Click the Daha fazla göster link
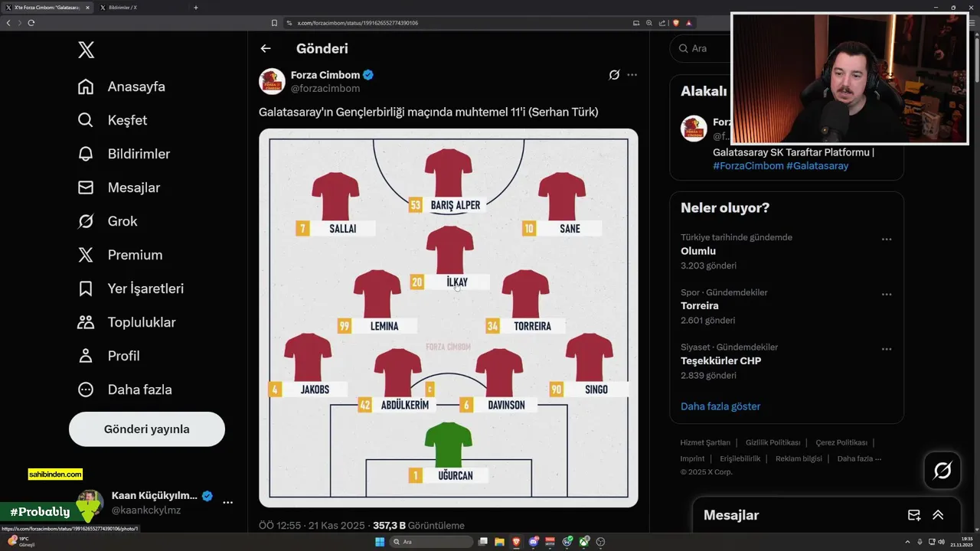The image size is (980, 551). point(720,406)
